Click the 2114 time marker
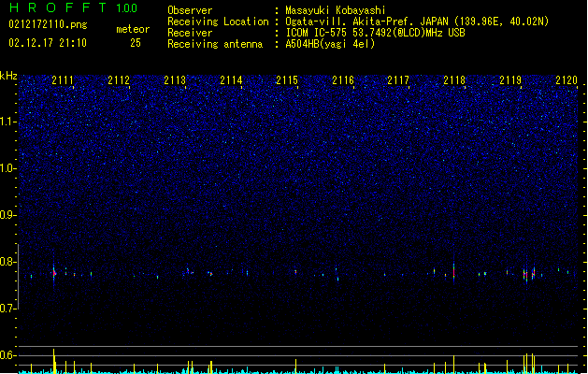 click(231, 80)
